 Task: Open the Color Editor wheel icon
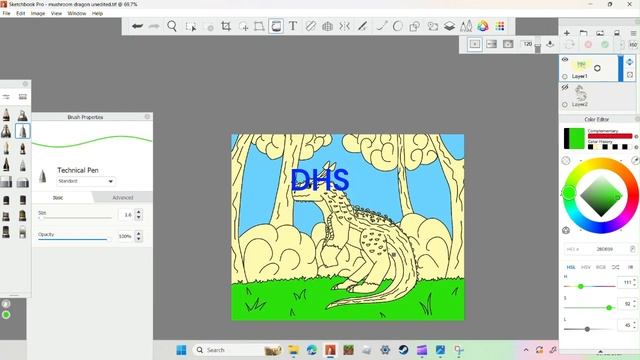coord(483,26)
